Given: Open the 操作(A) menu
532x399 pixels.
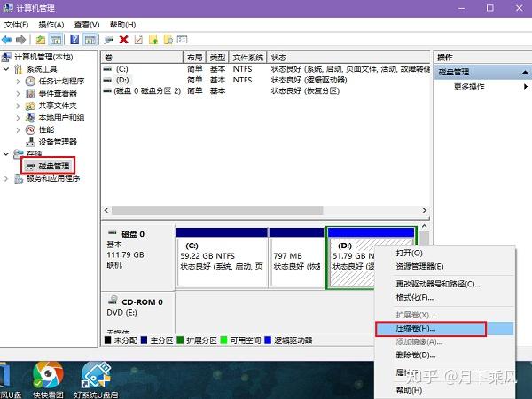Looking at the screenshot, I should click(51, 25).
